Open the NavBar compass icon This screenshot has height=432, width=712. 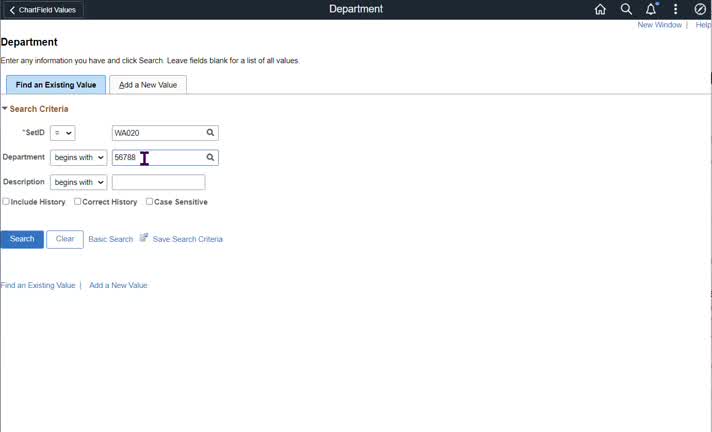point(700,9)
